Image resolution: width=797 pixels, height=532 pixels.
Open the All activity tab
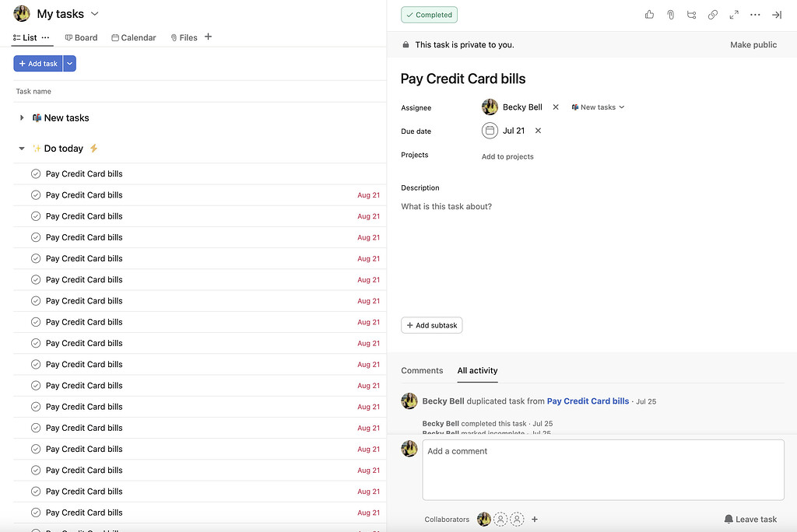477,371
